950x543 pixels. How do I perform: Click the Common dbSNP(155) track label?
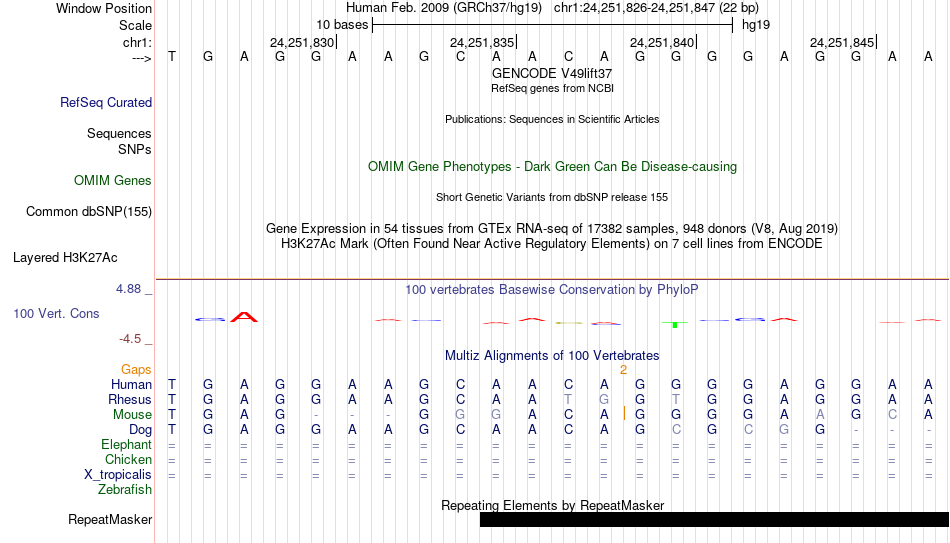(x=89, y=212)
